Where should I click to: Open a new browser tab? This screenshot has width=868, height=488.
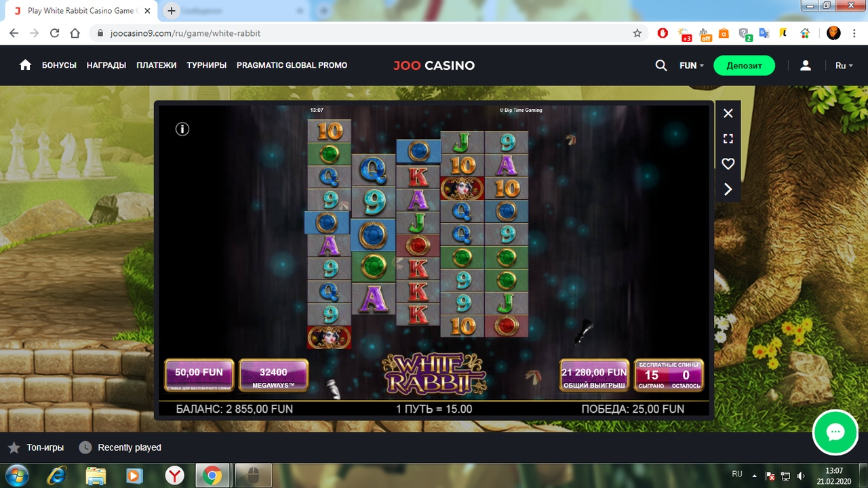click(x=172, y=11)
